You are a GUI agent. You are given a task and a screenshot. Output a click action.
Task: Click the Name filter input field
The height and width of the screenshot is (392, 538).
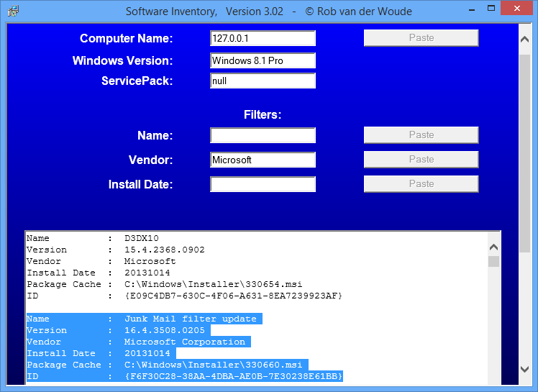pyautogui.click(x=263, y=135)
